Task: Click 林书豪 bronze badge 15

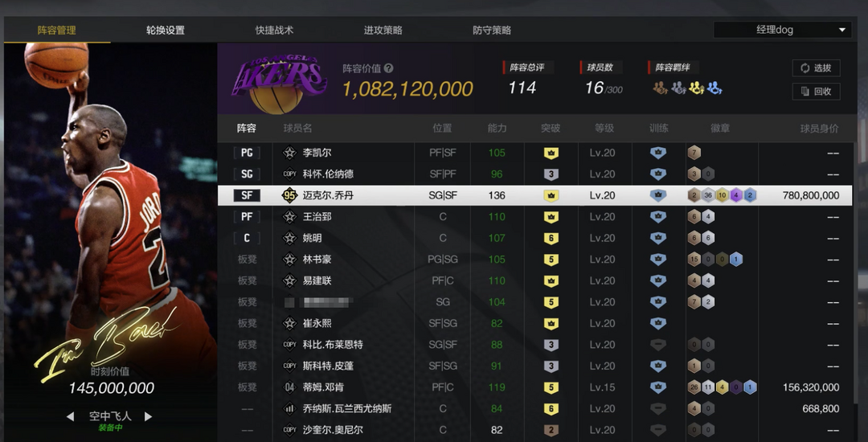Action: pyautogui.click(x=694, y=260)
